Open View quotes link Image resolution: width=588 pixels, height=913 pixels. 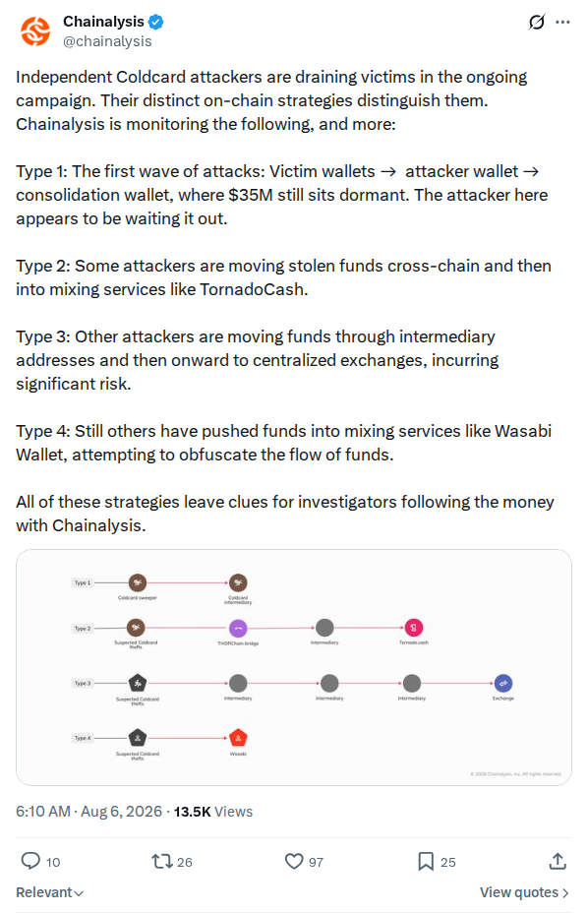(x=524, y=892)
